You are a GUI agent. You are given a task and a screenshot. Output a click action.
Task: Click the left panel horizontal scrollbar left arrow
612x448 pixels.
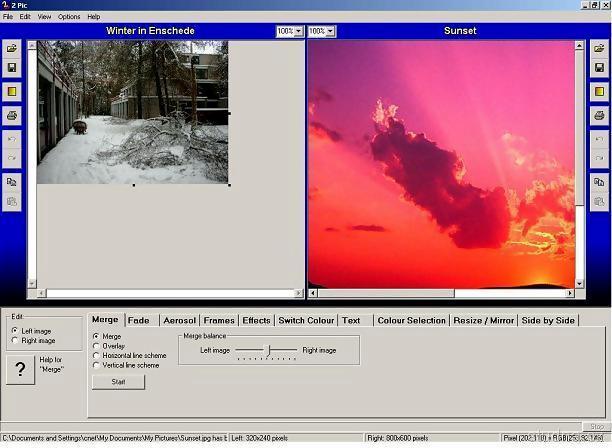[42, 293]
